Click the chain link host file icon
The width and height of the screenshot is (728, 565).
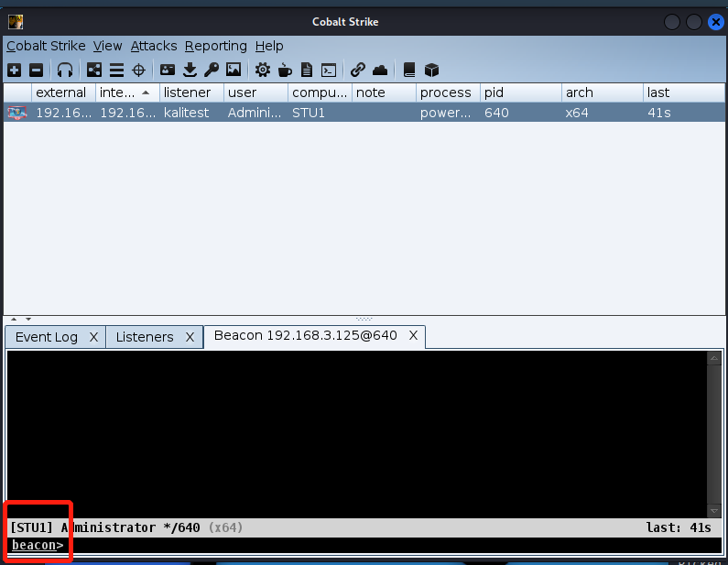358,71
